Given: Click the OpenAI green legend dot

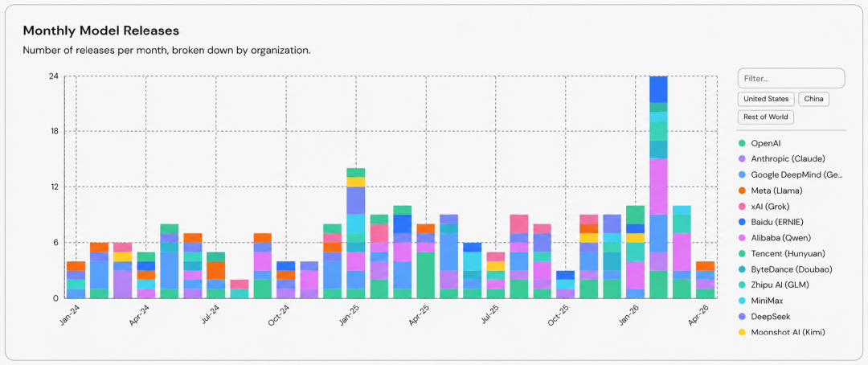Looking at the screenshot, I should [x=742, y=143].
